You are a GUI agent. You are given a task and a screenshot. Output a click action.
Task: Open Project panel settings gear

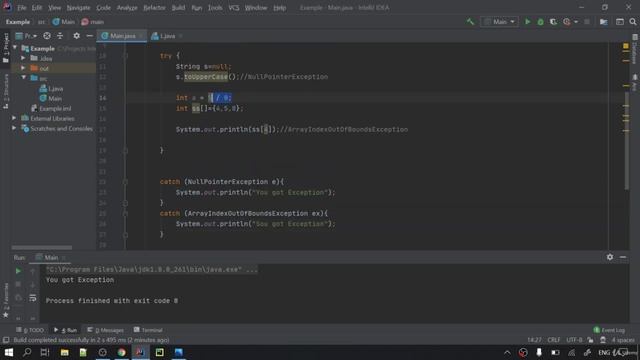click(76, 36)
